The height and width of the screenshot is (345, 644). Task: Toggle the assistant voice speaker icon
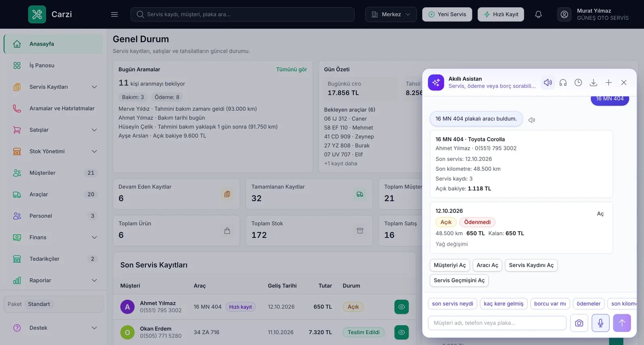click(x=548, y=83)
